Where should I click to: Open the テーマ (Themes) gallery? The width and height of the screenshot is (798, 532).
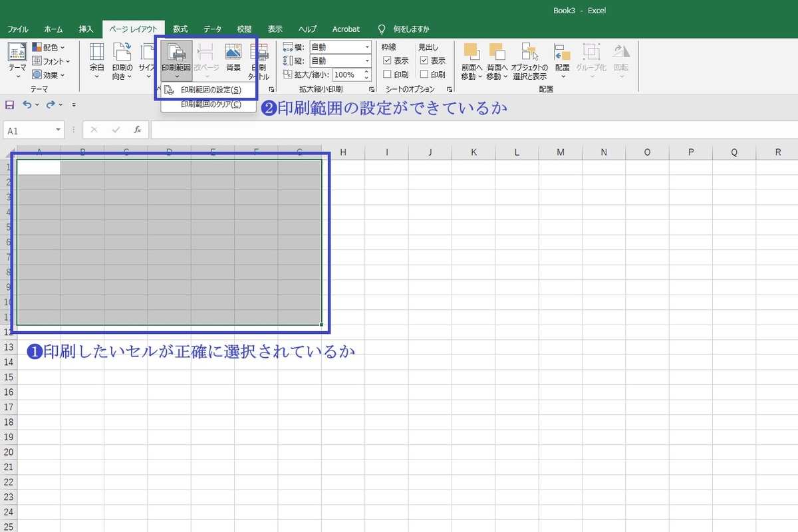point(17,59)
